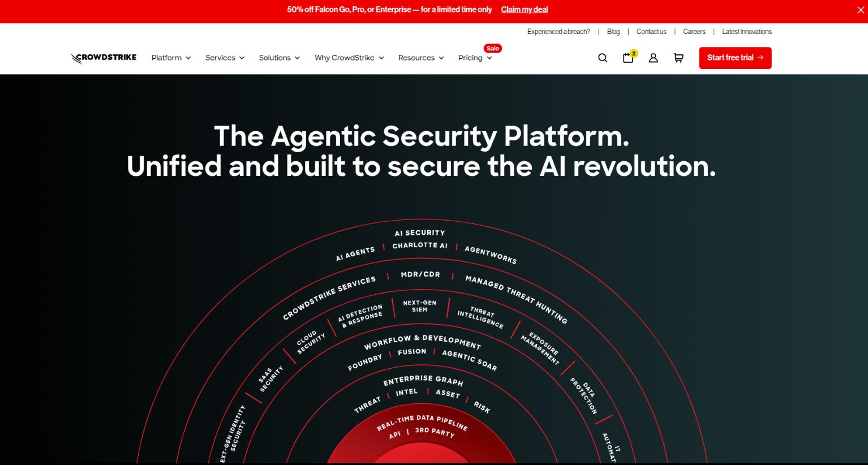
Task: Open the search magnifier icon
Action: 602,58
